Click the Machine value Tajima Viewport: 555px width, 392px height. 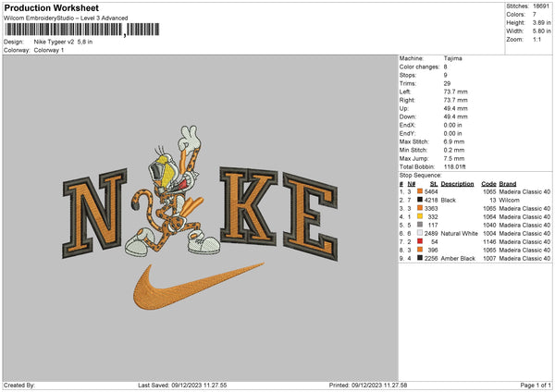(x=452, y=58)
